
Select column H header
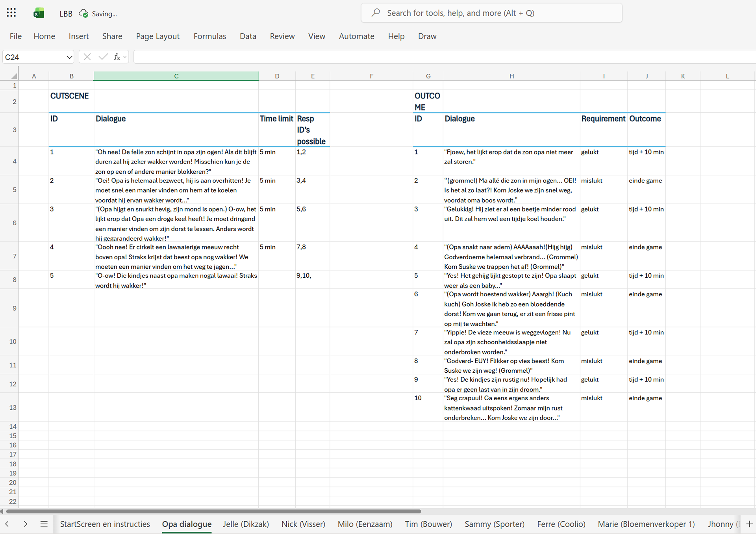[511, 76]
